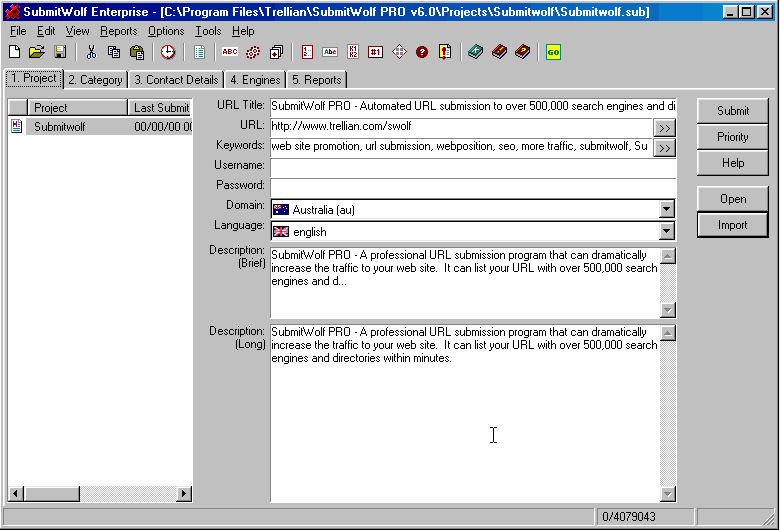
Task: Switch to the 2. Category tab
Action: [x=96, y=80]
